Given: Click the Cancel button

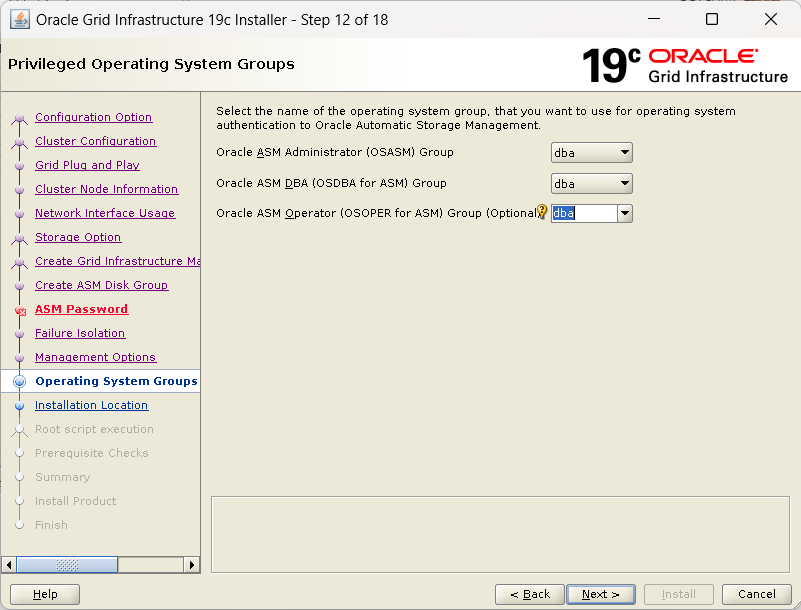Looking at the screenshot, I should 757,594.
